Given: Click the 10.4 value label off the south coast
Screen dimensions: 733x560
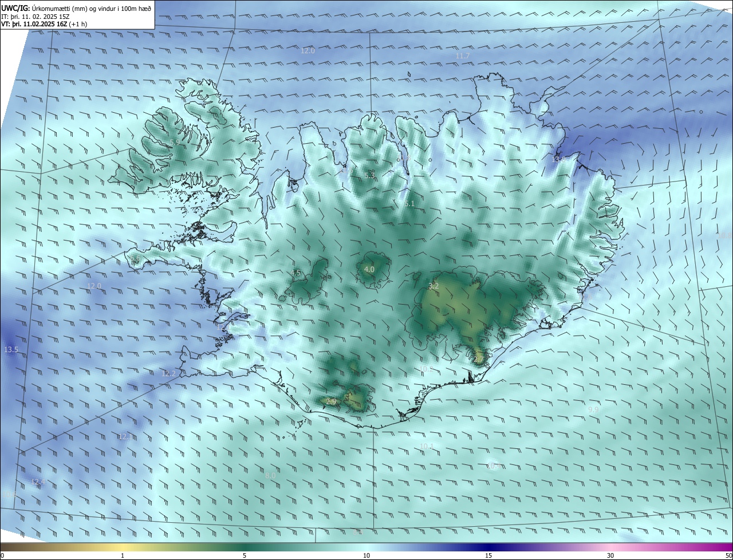Looking at the screenshot, I should pyautogui.click(x=493, y=467).
